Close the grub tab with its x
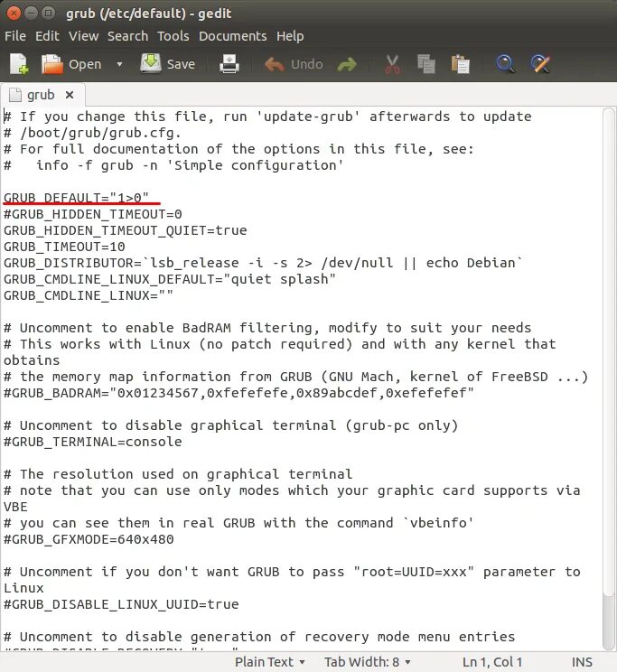The image size is (617, 672). click(70, 95)
